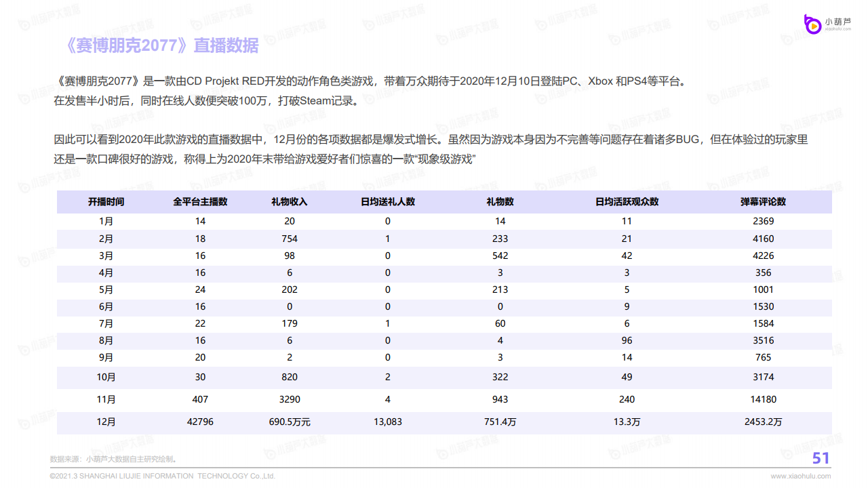This screenshot has width=868, height=488.
Task: Click the Shanghai Liujie copyright footer text
Action: [163, 476]
